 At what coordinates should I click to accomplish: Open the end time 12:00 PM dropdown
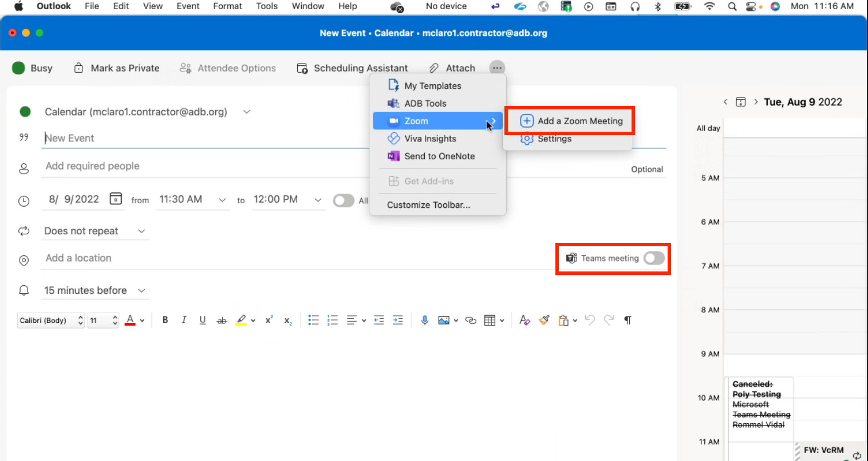(318, 199)
